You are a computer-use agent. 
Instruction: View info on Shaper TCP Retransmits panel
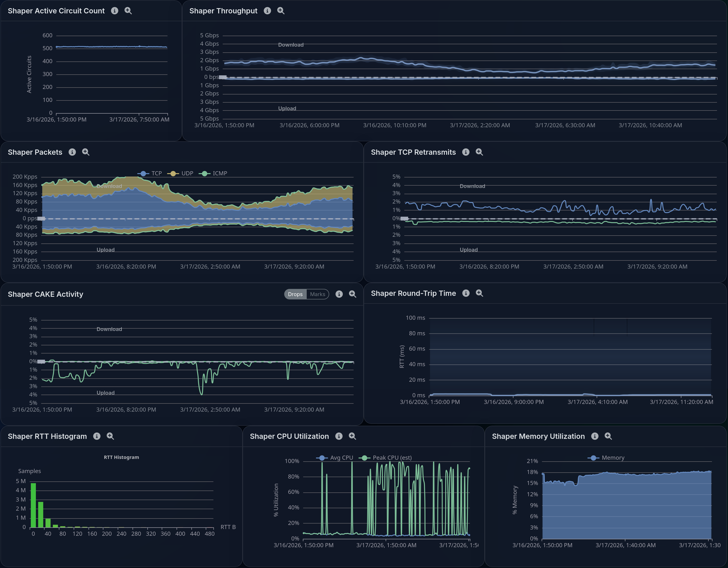point(466,152)
